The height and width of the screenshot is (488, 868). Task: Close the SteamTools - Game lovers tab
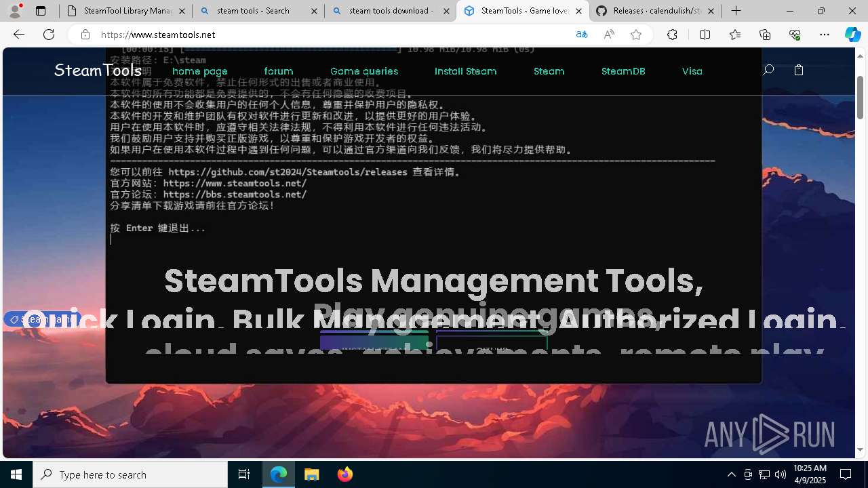click(x=578, y=11)
